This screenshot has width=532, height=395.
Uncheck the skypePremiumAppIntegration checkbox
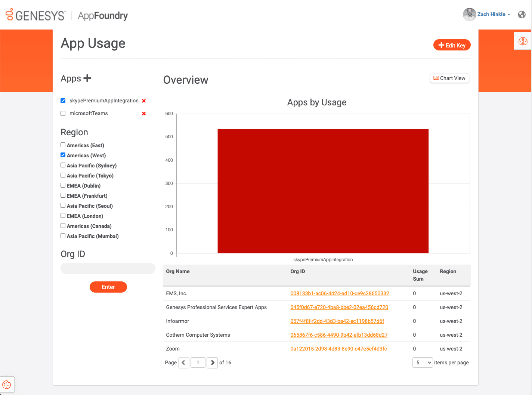click(63, 101)
